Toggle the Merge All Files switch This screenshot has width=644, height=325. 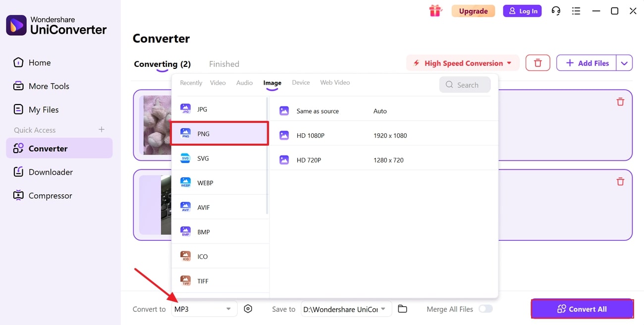coord(485,309)
